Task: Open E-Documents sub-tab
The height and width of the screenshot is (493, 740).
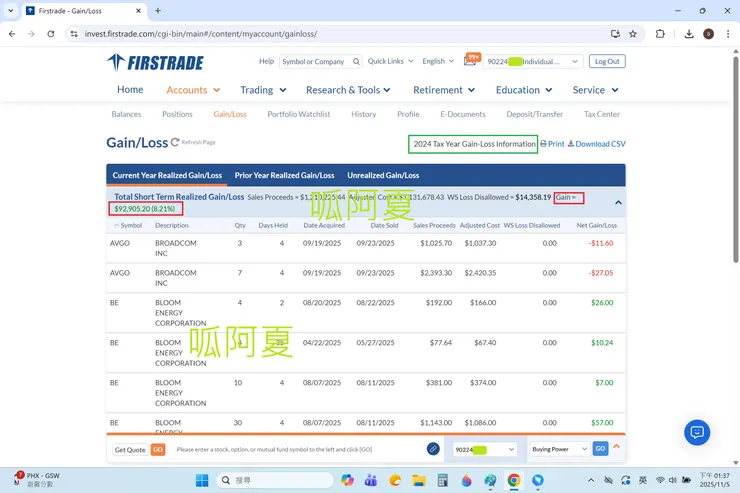Action: [462, 114]
